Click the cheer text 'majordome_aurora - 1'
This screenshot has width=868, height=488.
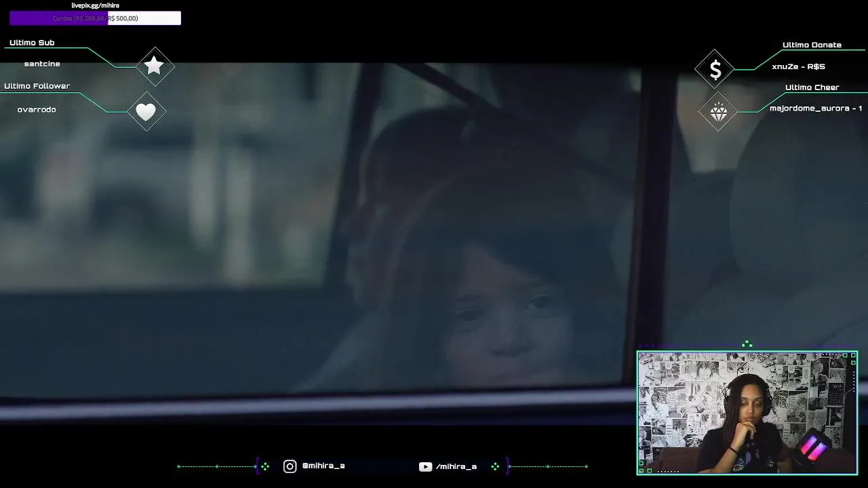(x=816, y=108)
